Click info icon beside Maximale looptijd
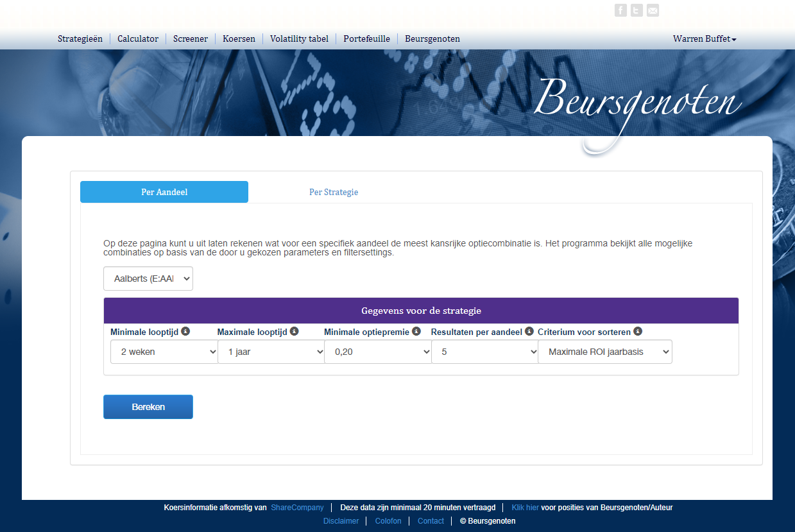Viewport: 795px width, 532px height. 295,331
